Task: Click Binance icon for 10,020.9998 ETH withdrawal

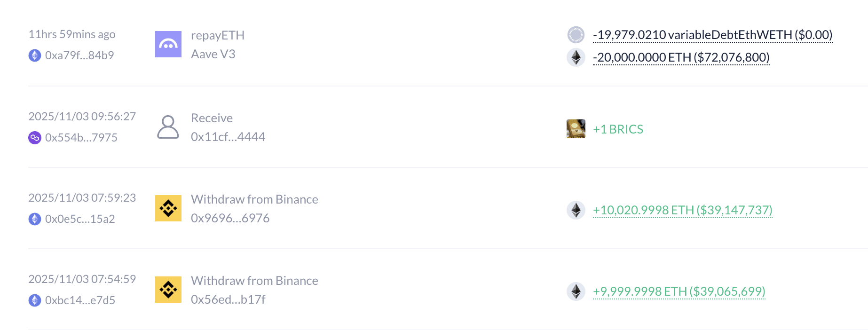Action: (x=168, y=208)
